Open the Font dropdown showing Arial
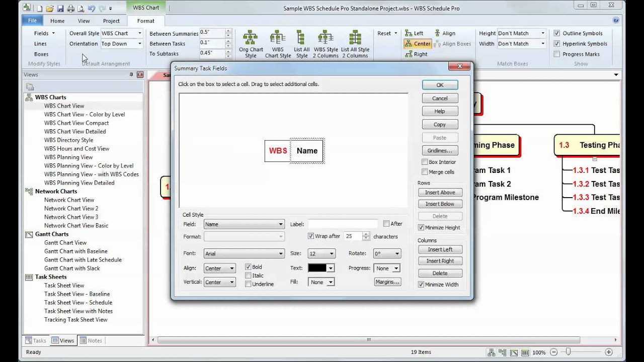This screenshot has height=362, width=644. click(x=244, y=253)
